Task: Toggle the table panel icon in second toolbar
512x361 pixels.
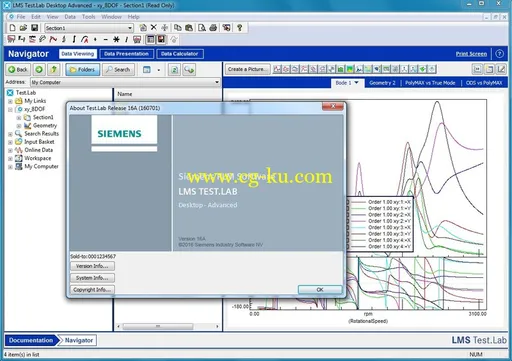Action: tap(151, 40)
